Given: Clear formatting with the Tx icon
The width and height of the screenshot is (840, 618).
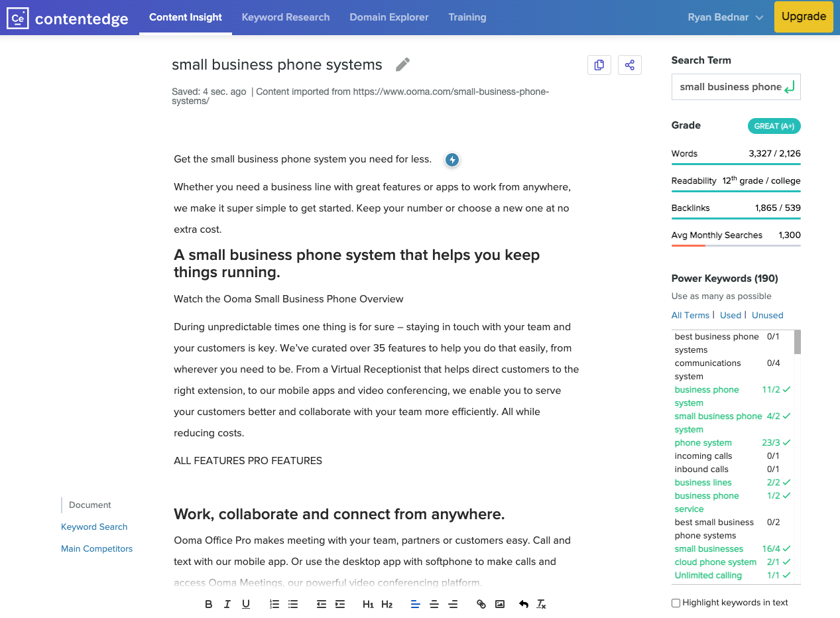Looking at the screenshot, I should tap(541, 604).
